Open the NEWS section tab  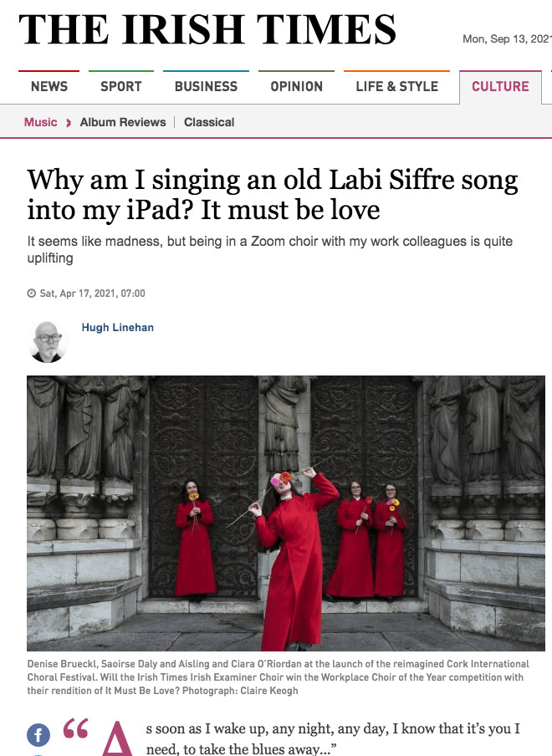49,86
